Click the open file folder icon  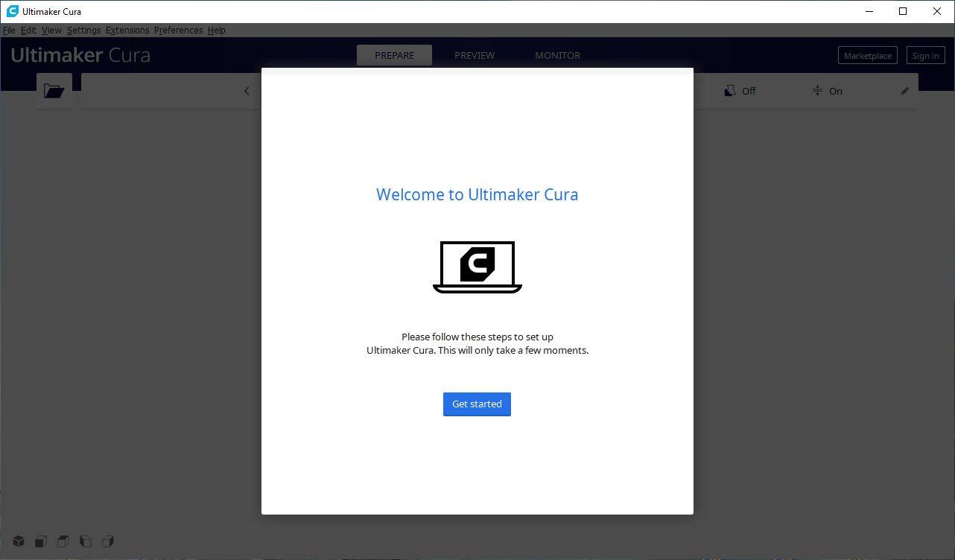click(54, 91)
